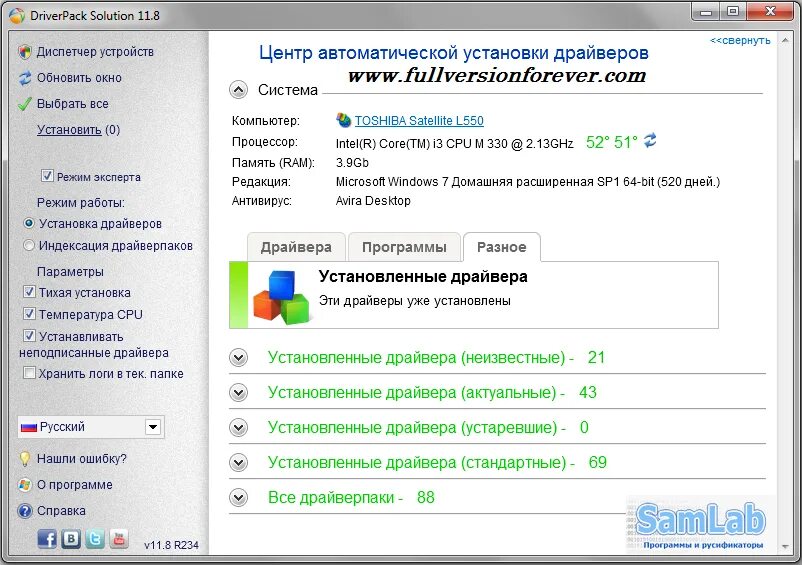
Task: Toggle the Температура CPU checkbox
Action: 29,314
